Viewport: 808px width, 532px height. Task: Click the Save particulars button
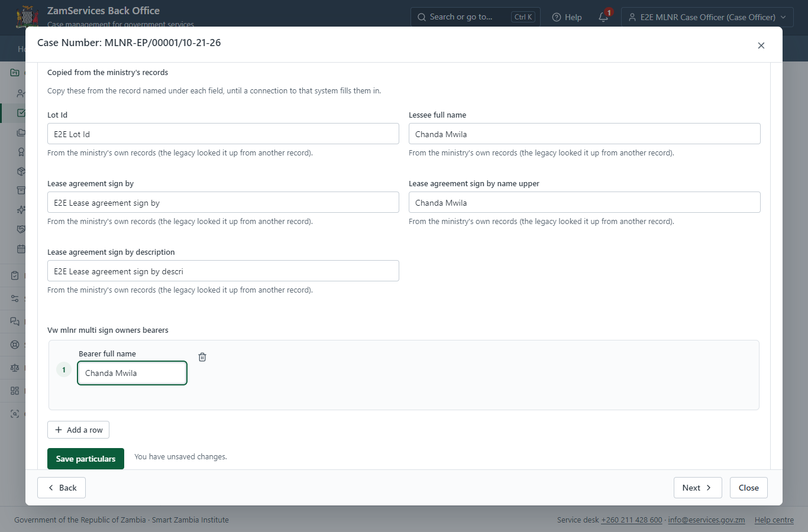point(86,459)
